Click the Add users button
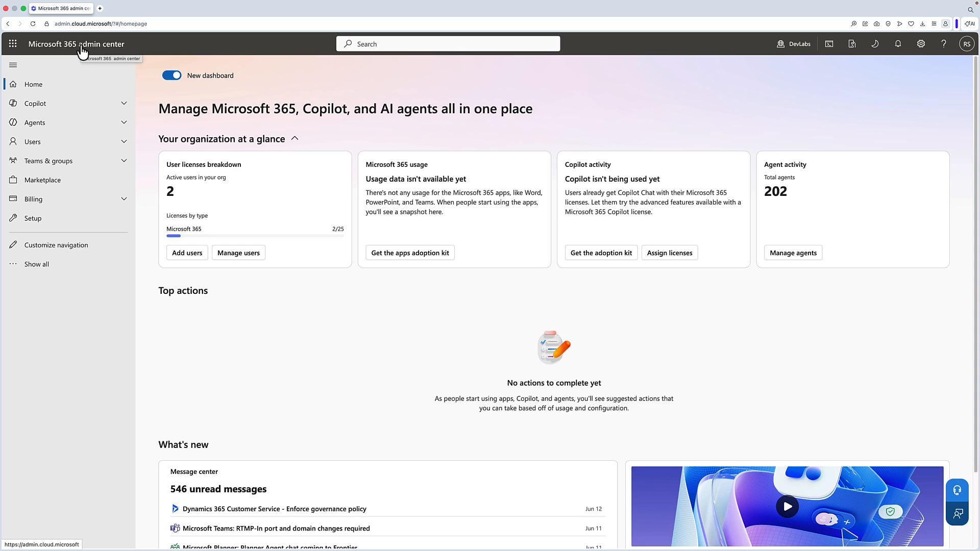 point(187,253)
